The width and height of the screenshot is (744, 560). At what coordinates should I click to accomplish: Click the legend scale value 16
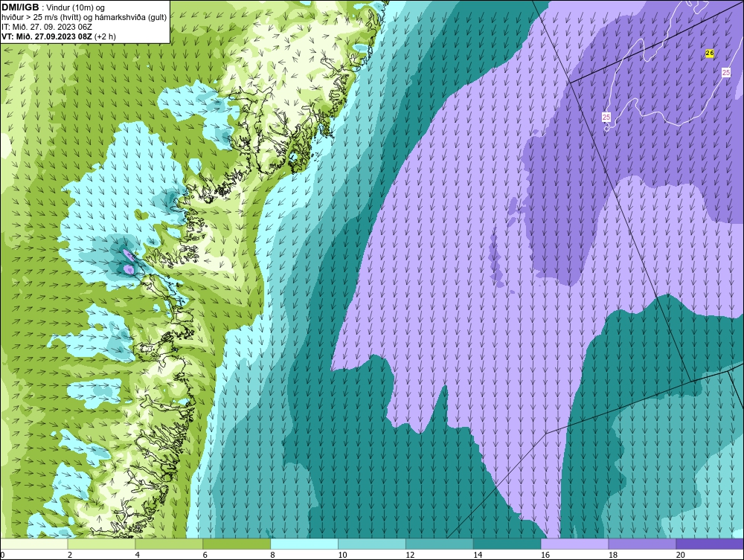[x=545, y=555]
